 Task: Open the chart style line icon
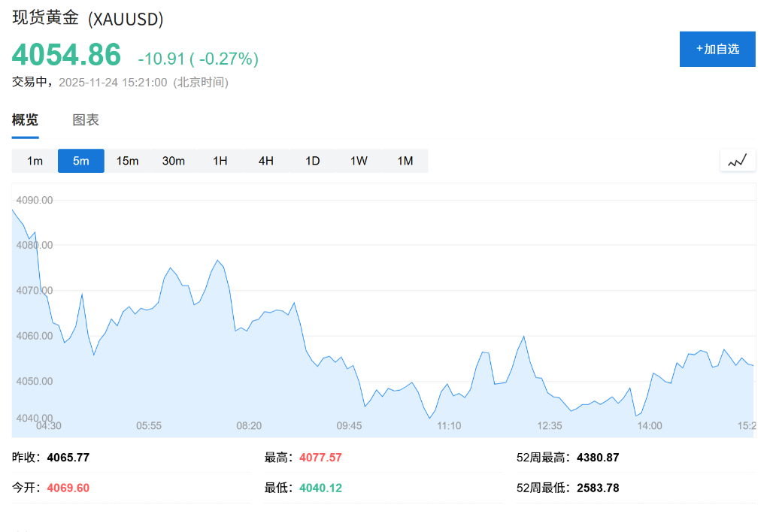click(738, 160)
